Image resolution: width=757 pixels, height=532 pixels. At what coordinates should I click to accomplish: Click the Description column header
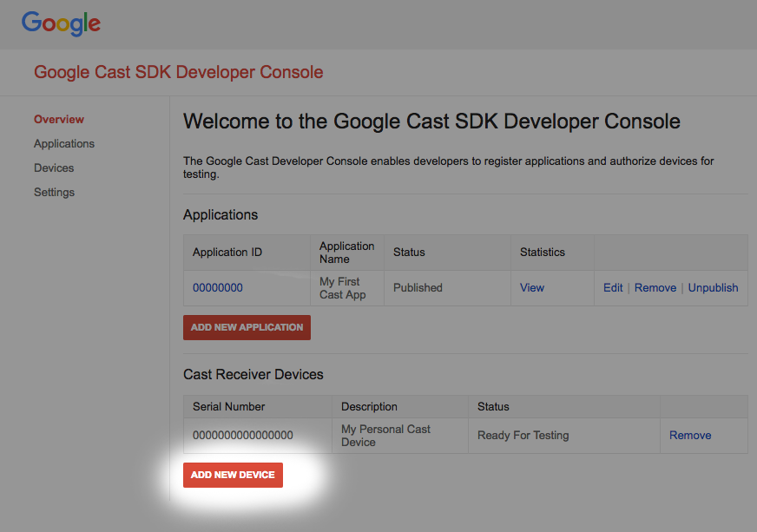369,406
